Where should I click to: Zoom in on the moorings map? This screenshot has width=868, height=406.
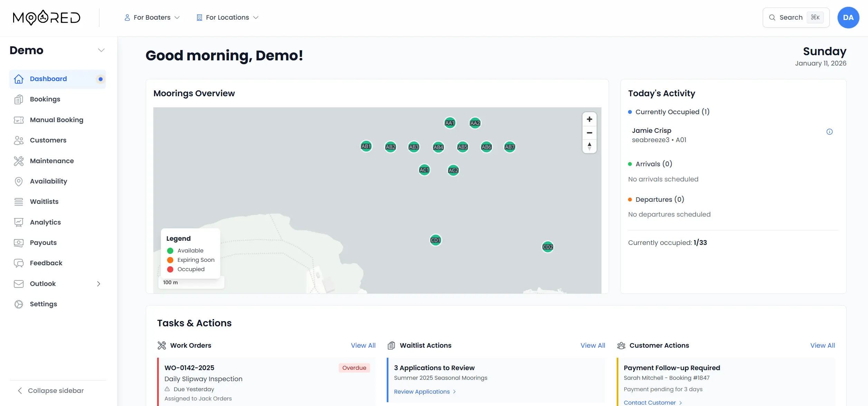[x=589, y=119]
